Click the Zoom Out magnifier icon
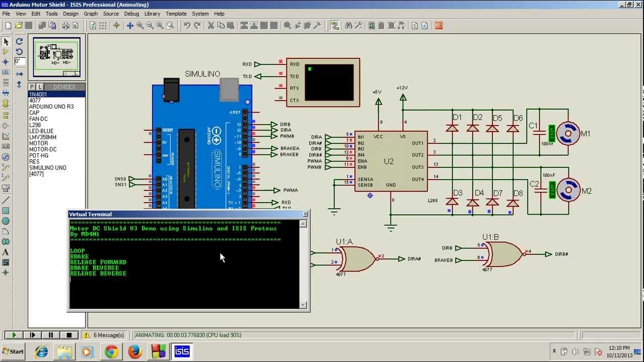This screenshot has width=644, height=362. (150, 26)
